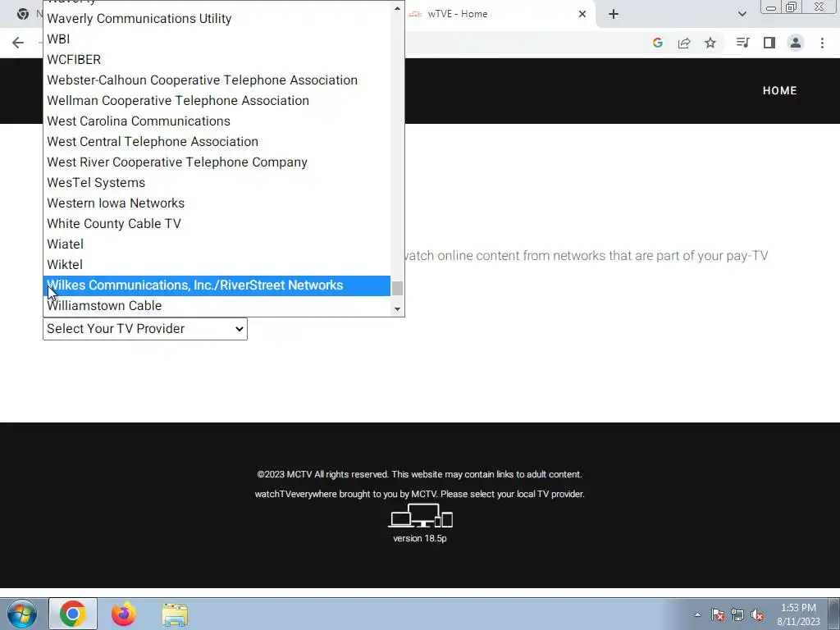Select Wilkes Communications, Inc./RiverStreet Networks
Screen dimensions: 840x630
(217, 285)
